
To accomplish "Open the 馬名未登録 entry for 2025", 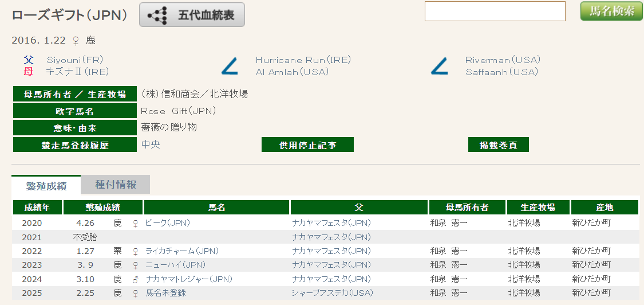I will pyautogui.click(x=165, y=293).
